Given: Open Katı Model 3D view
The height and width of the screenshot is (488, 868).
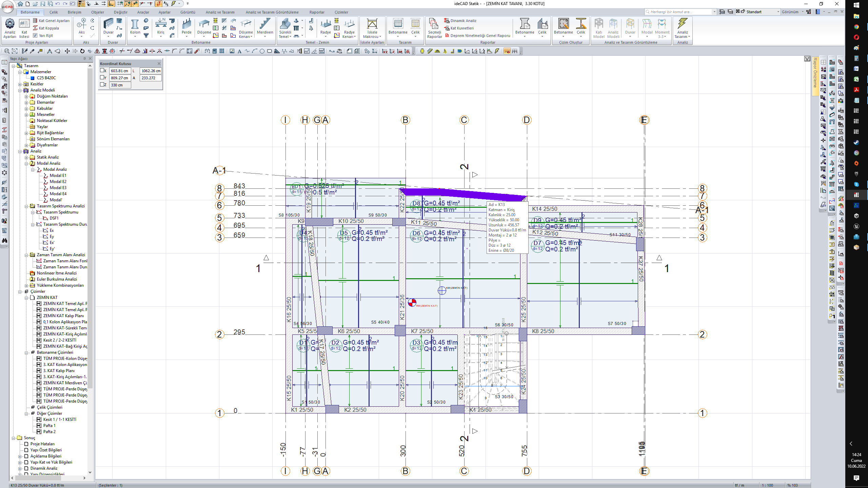Looking at the screenshot, I should coord(599,28).
